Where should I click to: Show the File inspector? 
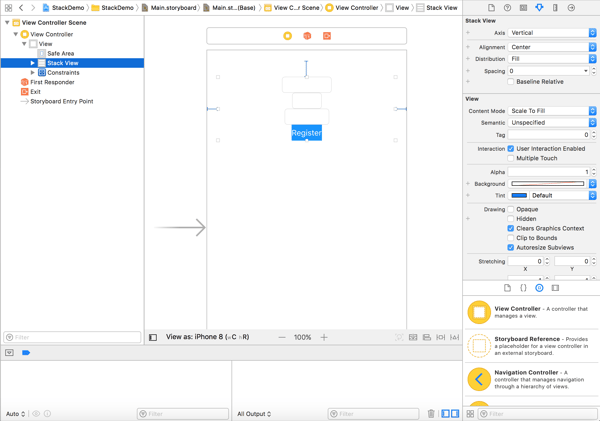coord(491,8)
